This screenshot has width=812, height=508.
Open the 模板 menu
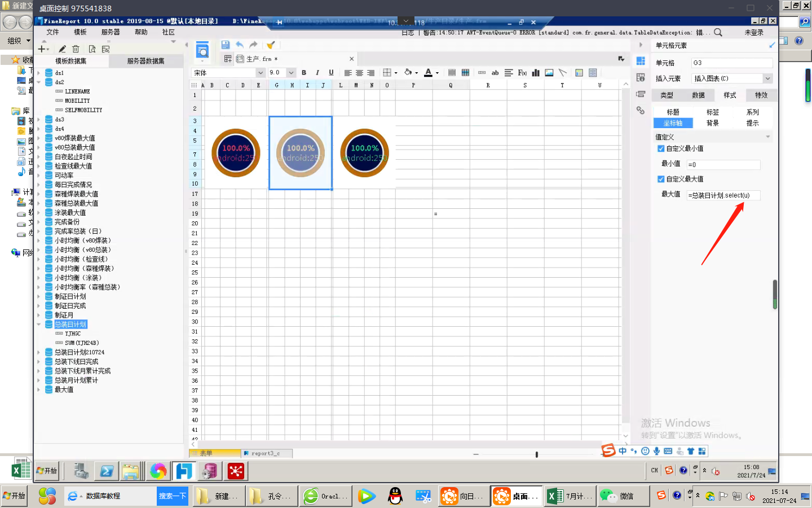click(x=80, y=32)
